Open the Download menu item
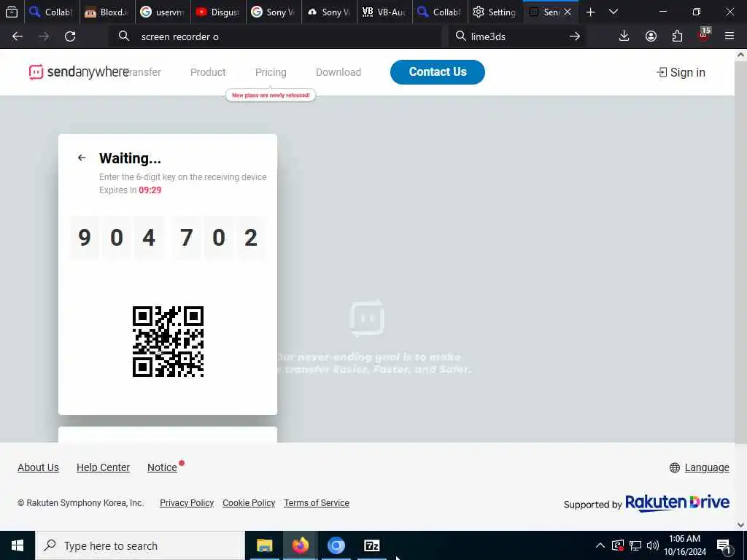Viewport: 747px width, 560px height. [x=338, y=72]
